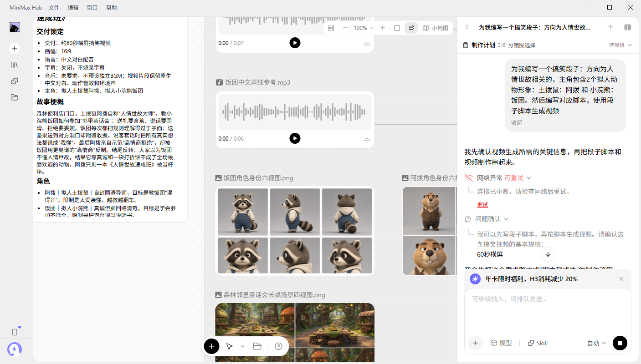Click the purple lightning credits icon

pyautogui.click(x=15, y=349)
